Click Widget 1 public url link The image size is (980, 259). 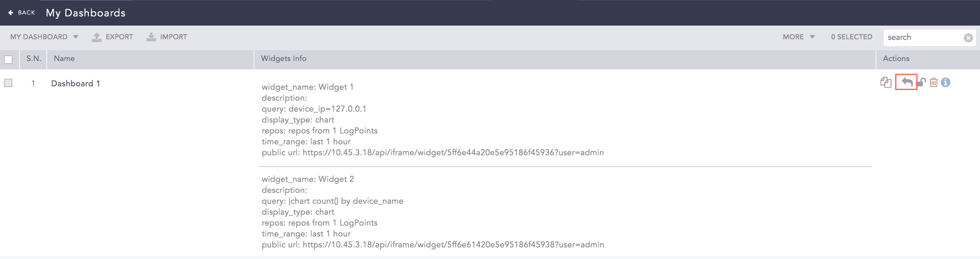coord(453,152)
